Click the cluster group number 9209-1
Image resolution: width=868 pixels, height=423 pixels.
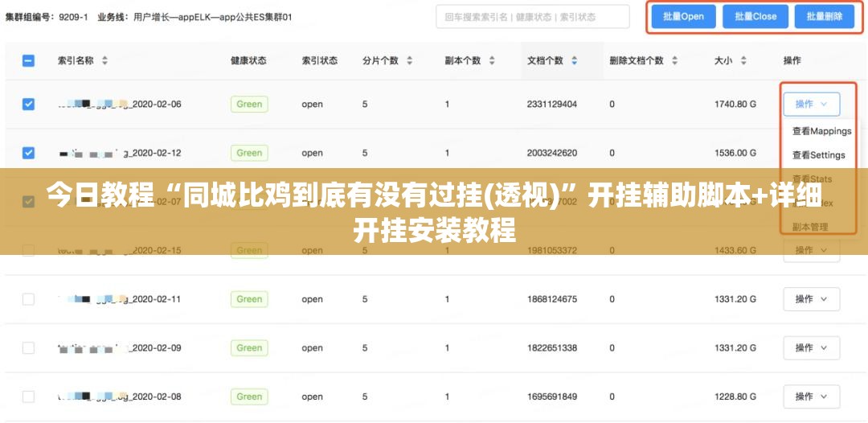[74, 17]
